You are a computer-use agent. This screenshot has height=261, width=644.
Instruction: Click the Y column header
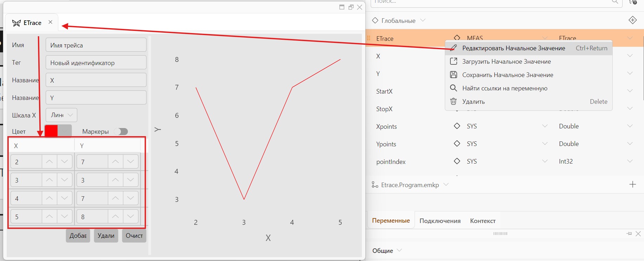108,146
